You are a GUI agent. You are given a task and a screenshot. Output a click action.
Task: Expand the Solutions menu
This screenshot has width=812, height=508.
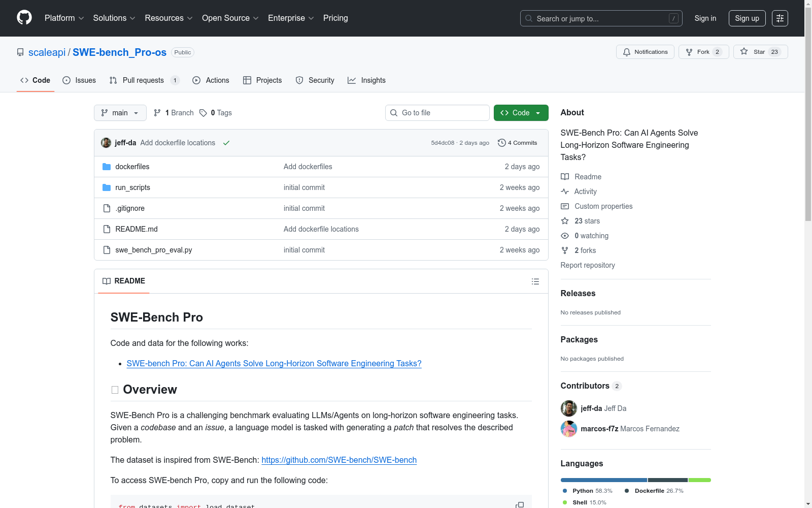point(114,18)
